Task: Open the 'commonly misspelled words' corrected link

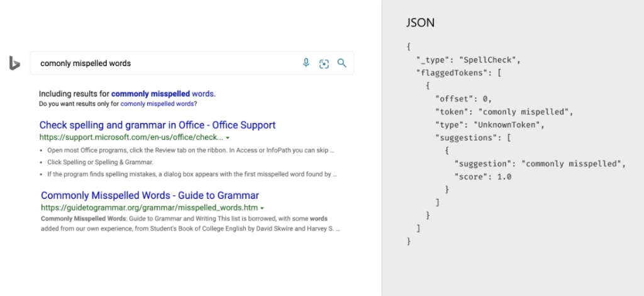Action: click(x=163, y=94)
